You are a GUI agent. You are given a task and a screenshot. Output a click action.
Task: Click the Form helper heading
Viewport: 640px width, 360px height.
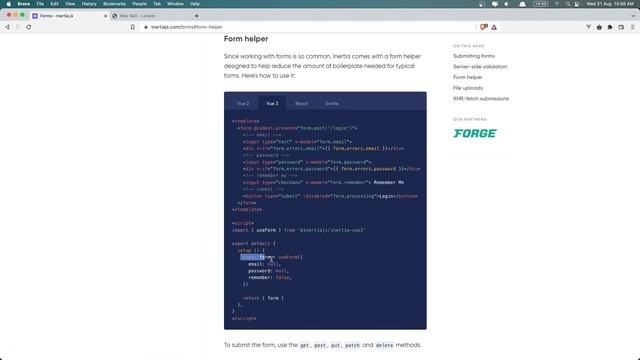(246, 39)
